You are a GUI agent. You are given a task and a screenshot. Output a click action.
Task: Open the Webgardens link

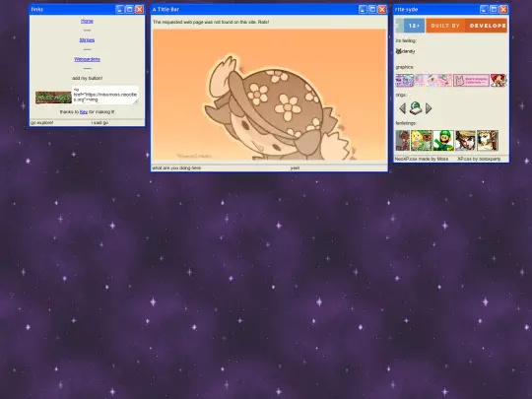pyautogui.click(x=87, y=59)
